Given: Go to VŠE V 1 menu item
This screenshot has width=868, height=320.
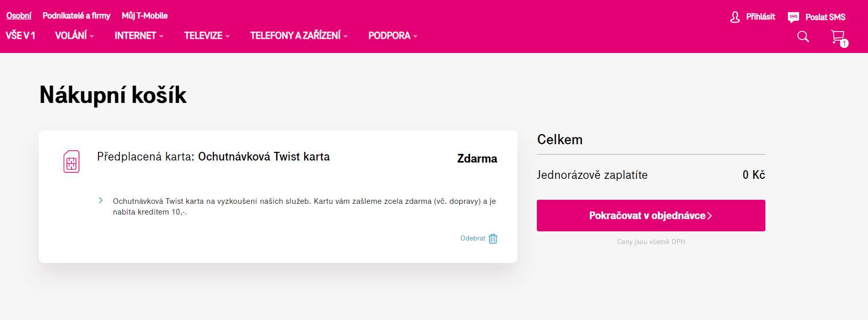Looking at the screenshot, I should (20, 36).
